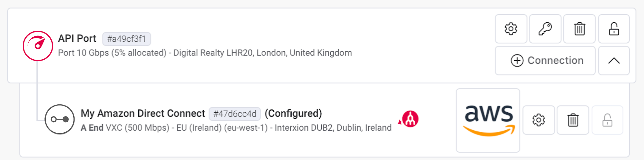
Task: Select My Amazon Direct Connect name
Action: coord(143,113)
